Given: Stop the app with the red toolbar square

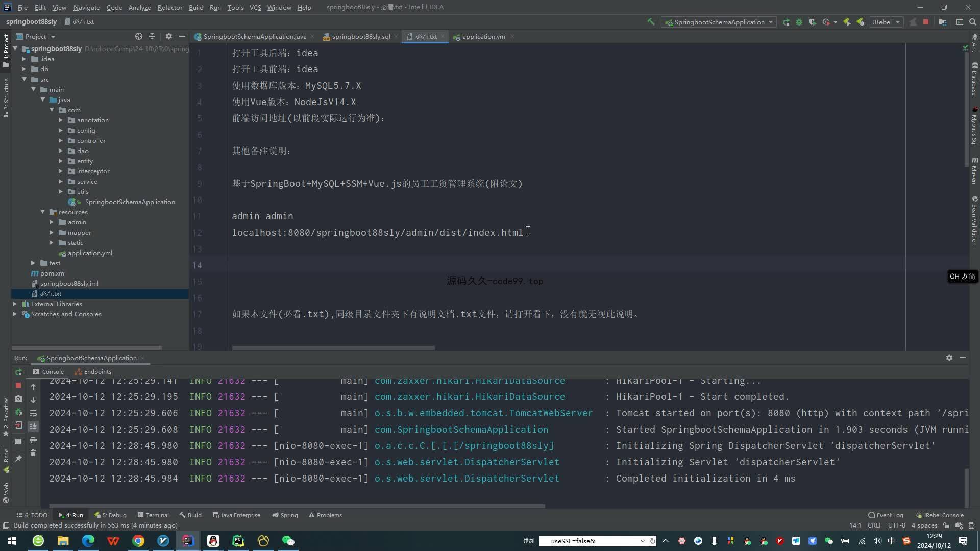Looking at the screenshot, I should pyautogui.click(x=926, y=22).
